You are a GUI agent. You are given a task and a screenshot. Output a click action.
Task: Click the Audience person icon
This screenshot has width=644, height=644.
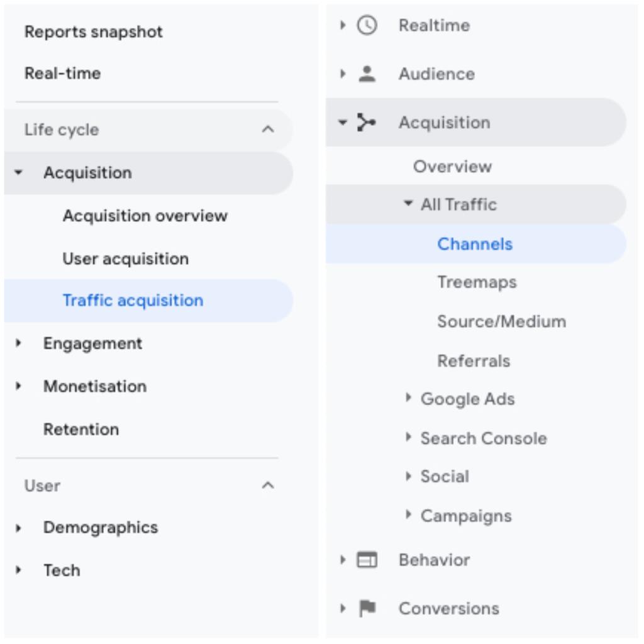point(367,74)
